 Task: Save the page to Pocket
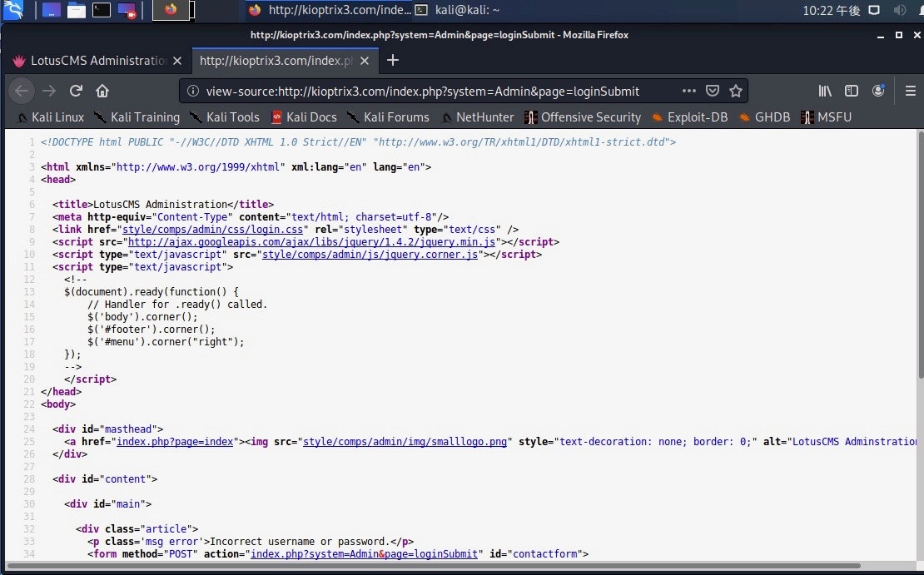click(x=713, y=91)
